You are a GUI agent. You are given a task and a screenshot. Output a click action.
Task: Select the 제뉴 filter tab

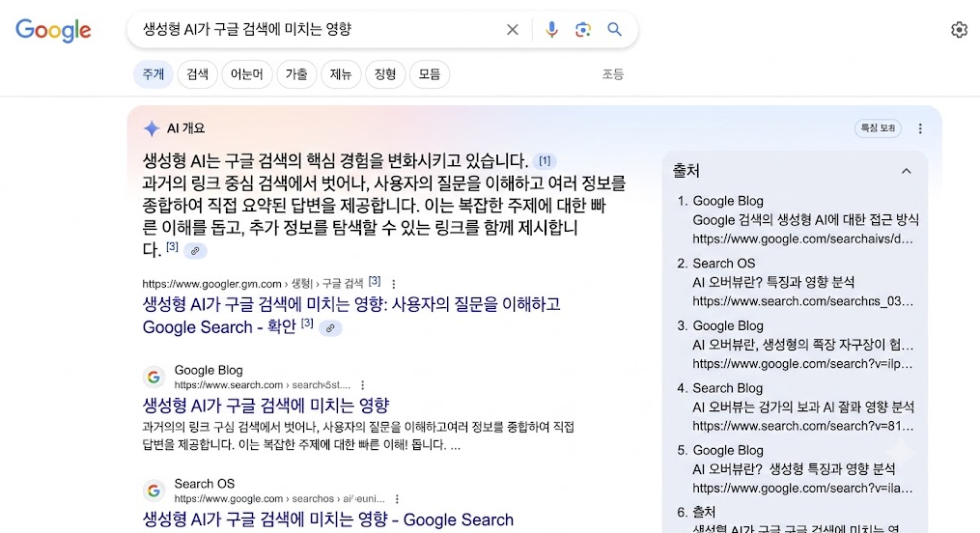[341, 74]
